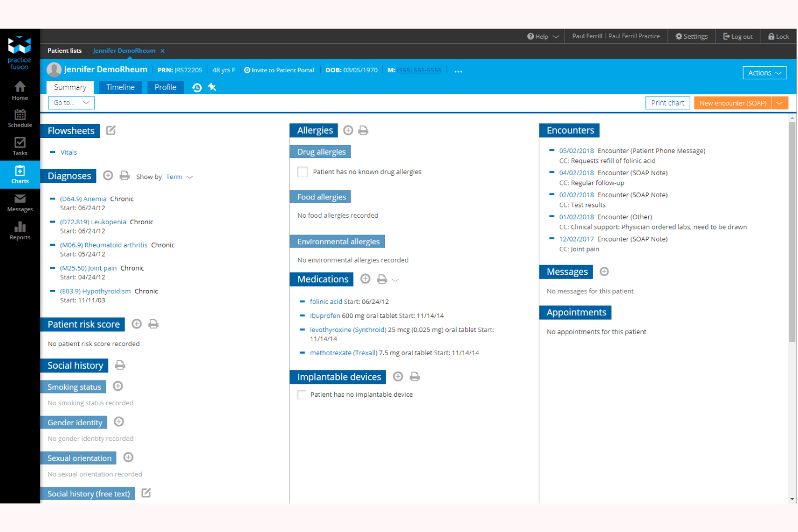Switch to the Summary tab
The height and width of the screenshot is (532, 798).
tap(70, 87)
